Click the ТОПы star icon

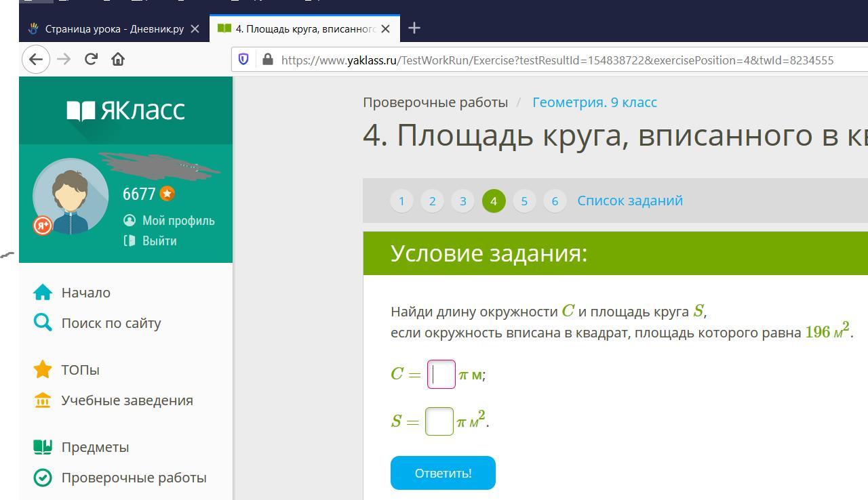[43, 370]
